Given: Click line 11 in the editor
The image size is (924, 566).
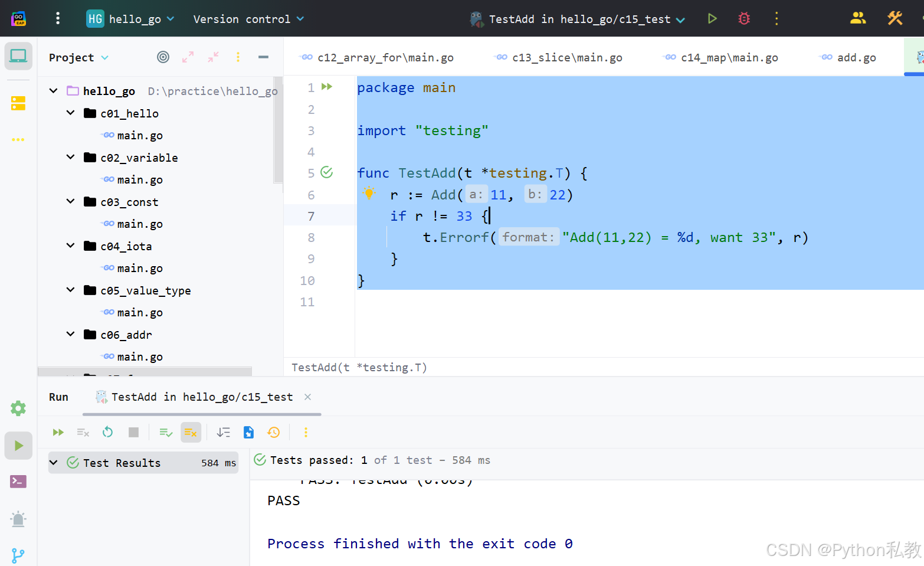Looking at the screenshot, I should click(x=640, y=302).
